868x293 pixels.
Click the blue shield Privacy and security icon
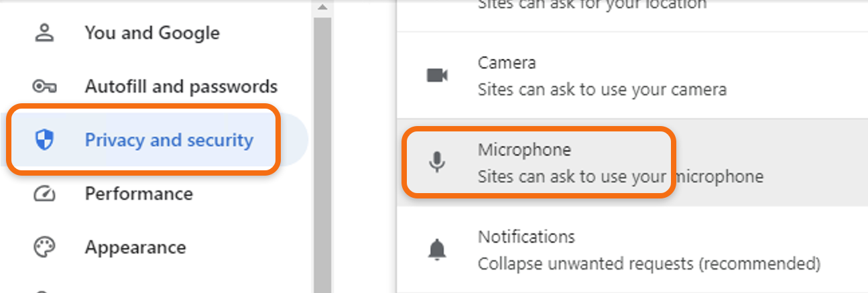[x=44, y=140]
